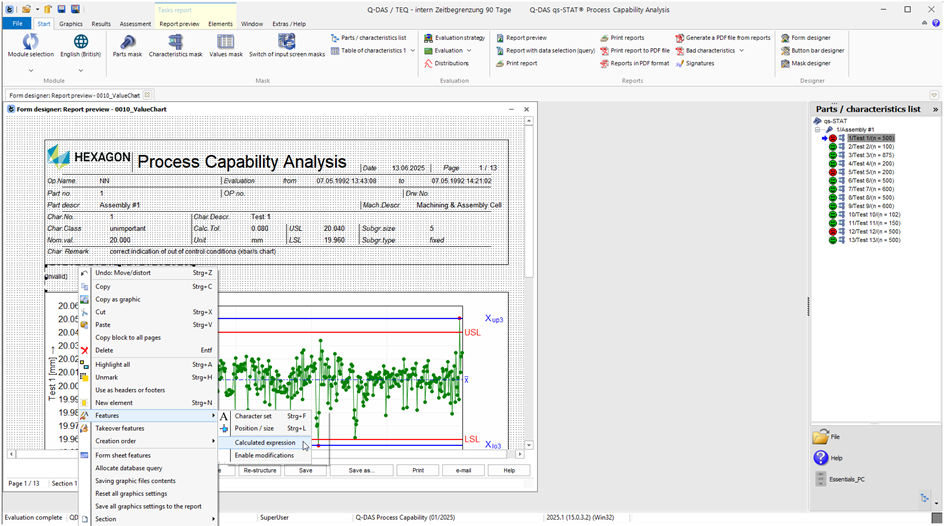Collapse the Parts / characteristics list panel
The width and height of the screenshot is (945, 526).
point(935,109)
